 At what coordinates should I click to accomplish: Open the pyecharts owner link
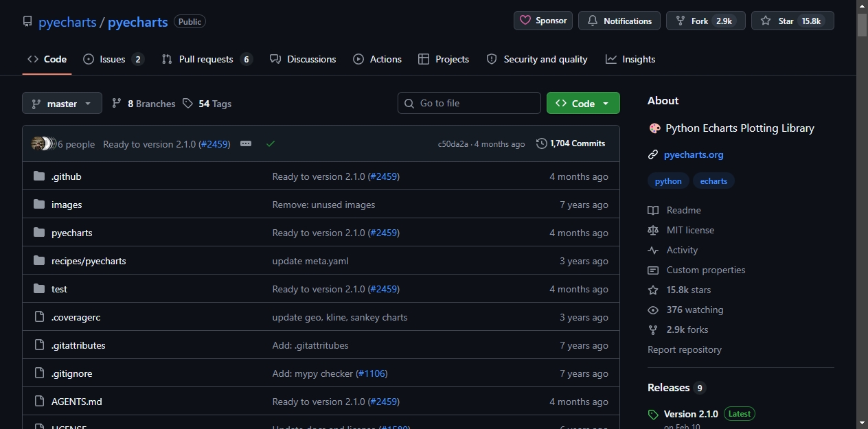[67, 22]
